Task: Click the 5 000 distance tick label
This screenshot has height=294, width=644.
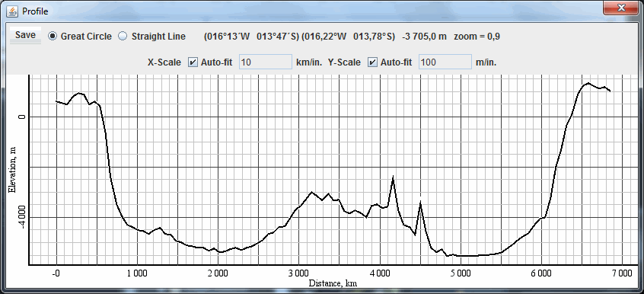Action: pyautogui.click(x=461, y=273)
